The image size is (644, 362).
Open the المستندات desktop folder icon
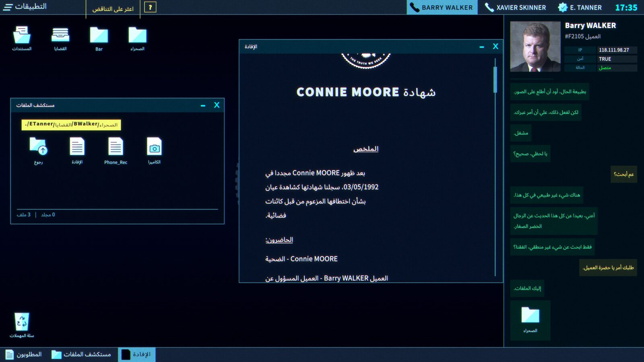22,38
